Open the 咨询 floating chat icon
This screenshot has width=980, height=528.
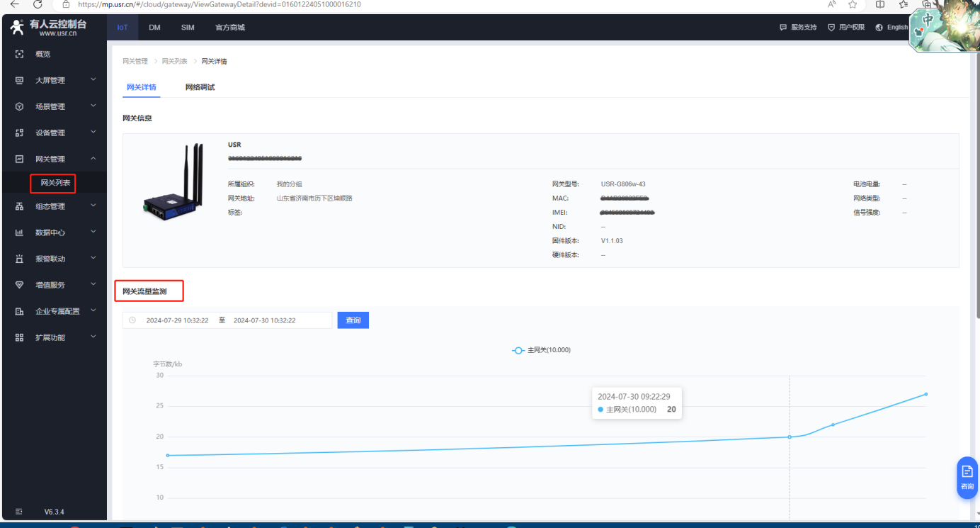(x=967, y=477)
